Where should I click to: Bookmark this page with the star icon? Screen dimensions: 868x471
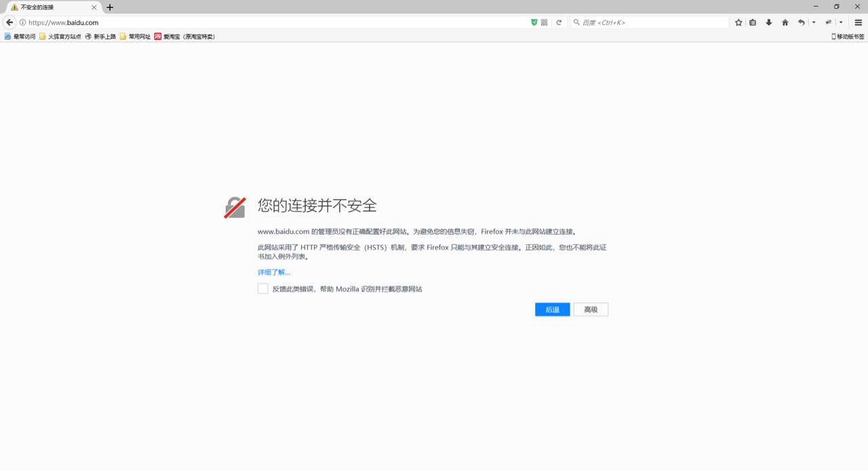(x=738, y=22)
